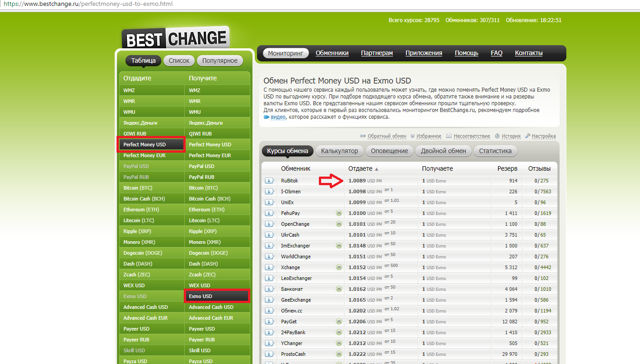This screenshot has height=364, width=640.
Task: Open Приложения in top navigation
Action: point(424,53)
